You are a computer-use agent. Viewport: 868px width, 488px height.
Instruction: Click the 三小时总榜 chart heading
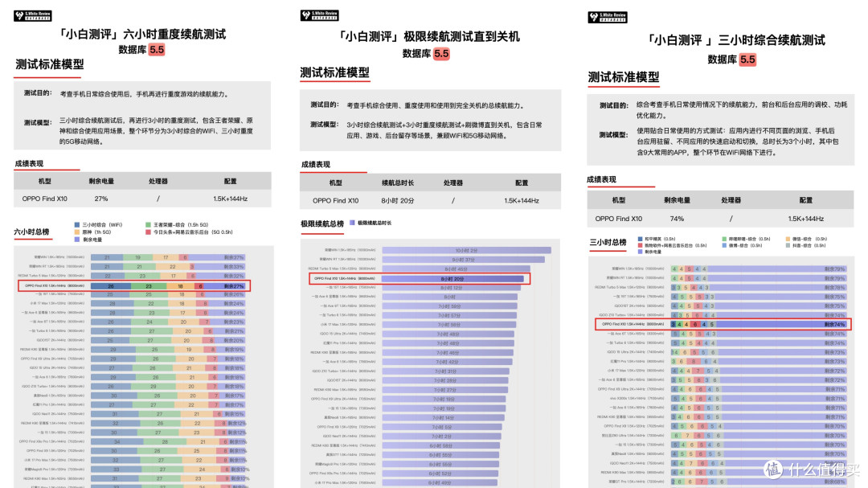point(608,242)
